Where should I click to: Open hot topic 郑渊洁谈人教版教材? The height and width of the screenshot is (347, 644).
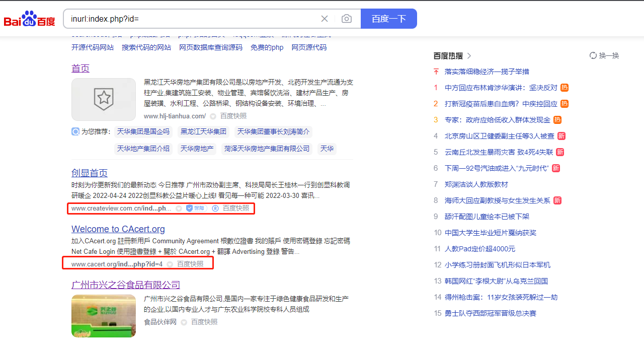pyautogui.click(x=476, y=184)
